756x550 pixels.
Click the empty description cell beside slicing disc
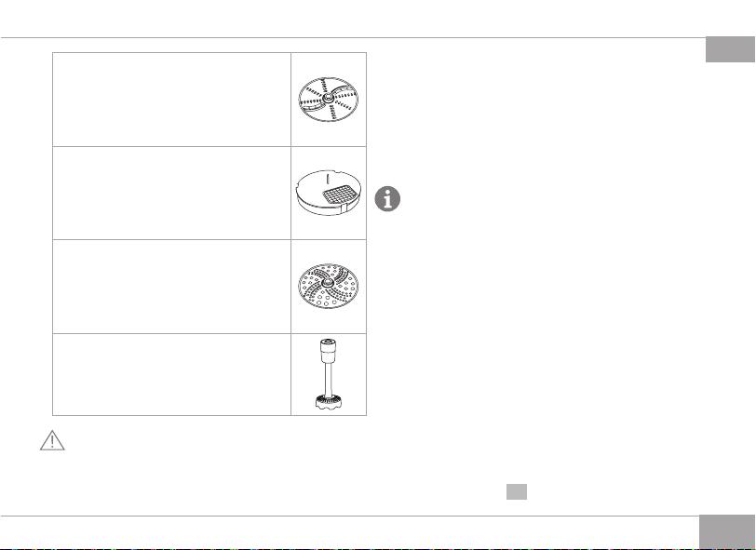171,100
